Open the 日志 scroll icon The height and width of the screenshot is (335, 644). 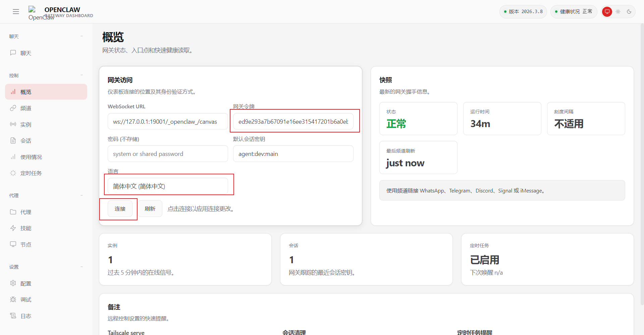click(x=13, y=316)
